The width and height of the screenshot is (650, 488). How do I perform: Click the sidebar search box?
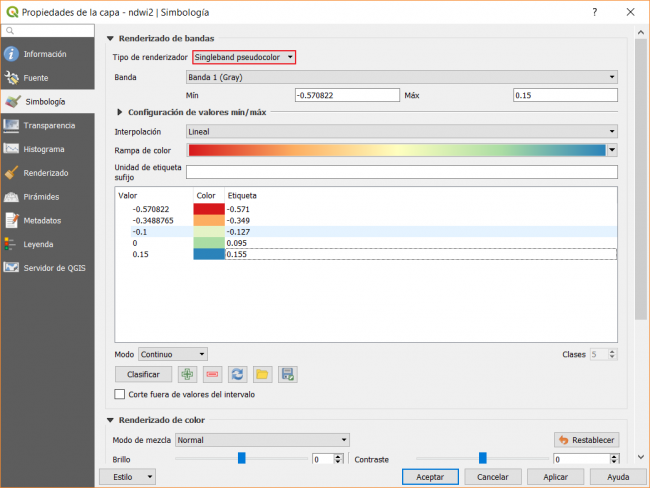pos(48,31)
